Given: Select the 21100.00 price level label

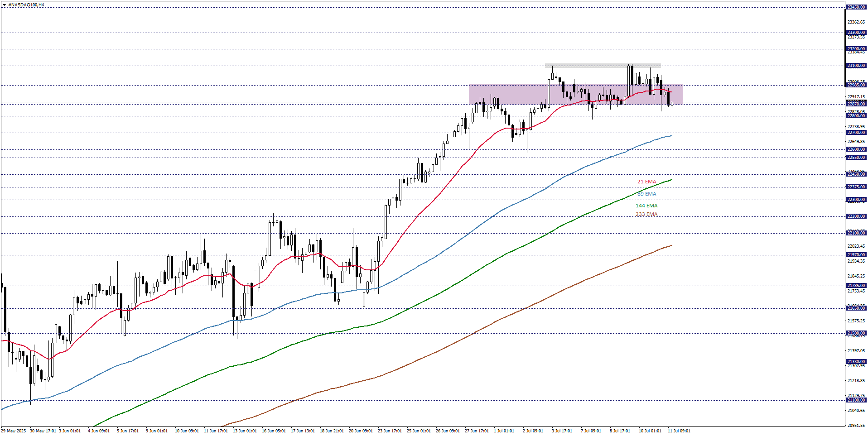Looking at the screenshot, I should click(x=856, y=400).
